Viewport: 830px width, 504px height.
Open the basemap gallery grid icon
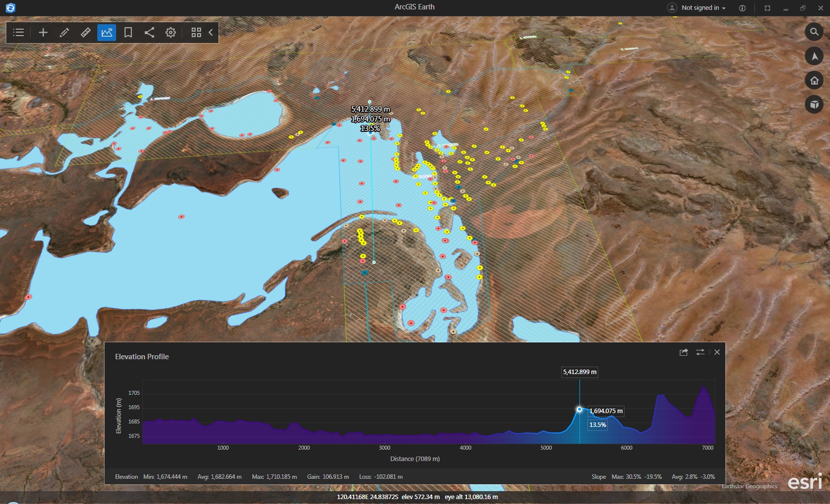(x=196, y=33)
